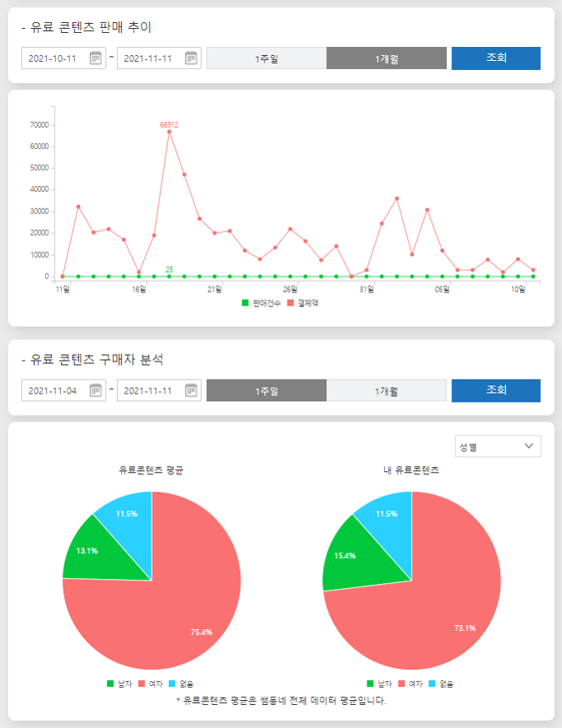Select 1개월 in buyer analysis section
This screenshot has height=728, width=562.
tap(386, 391)
